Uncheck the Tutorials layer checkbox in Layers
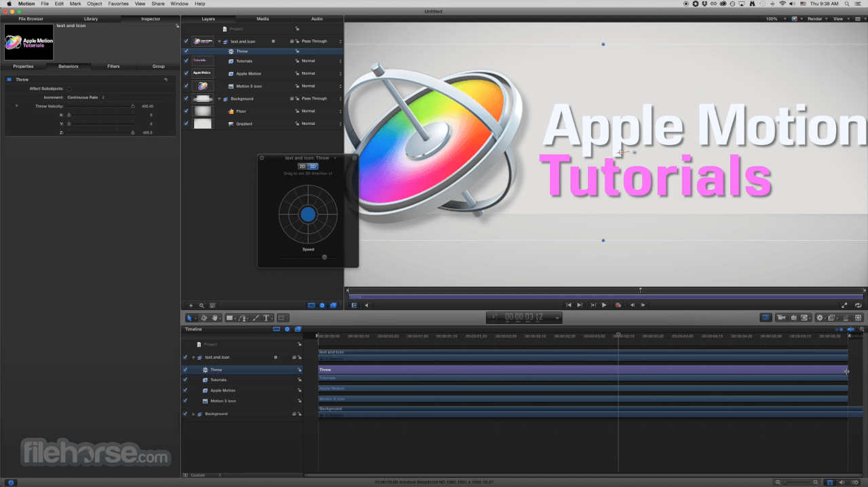 [187, 61]
